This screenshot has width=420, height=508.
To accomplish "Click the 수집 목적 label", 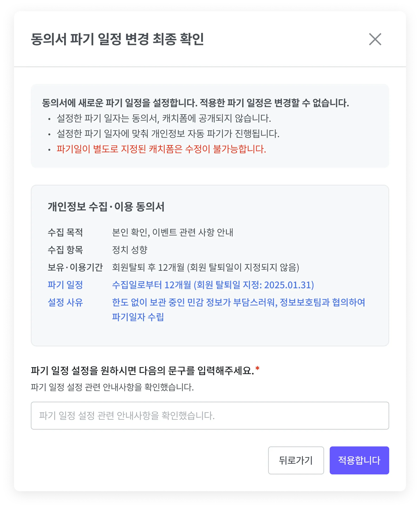I will (x=65, y=232).
